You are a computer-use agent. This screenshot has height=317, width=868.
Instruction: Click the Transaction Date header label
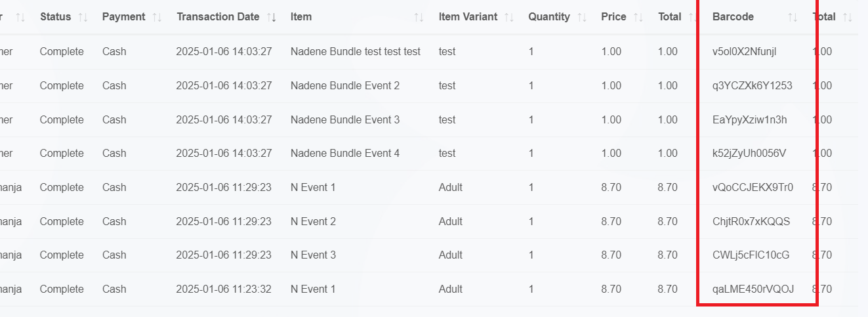point(218,17)
